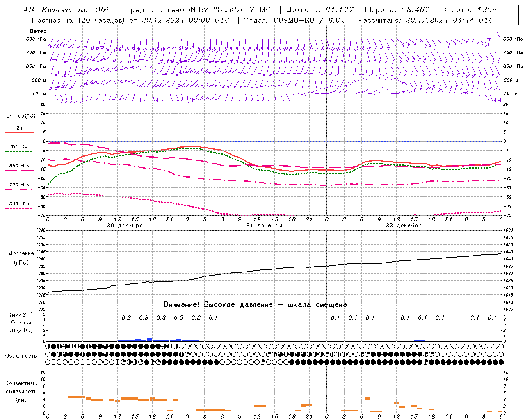The image size is (525, 420).
Task: Click the Ветер panel label
Action: pos(38,31)
